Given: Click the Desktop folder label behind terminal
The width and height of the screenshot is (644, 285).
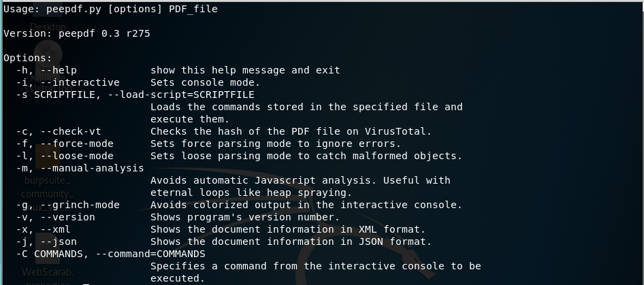Looking at the screenshot, I should point(48,27).
